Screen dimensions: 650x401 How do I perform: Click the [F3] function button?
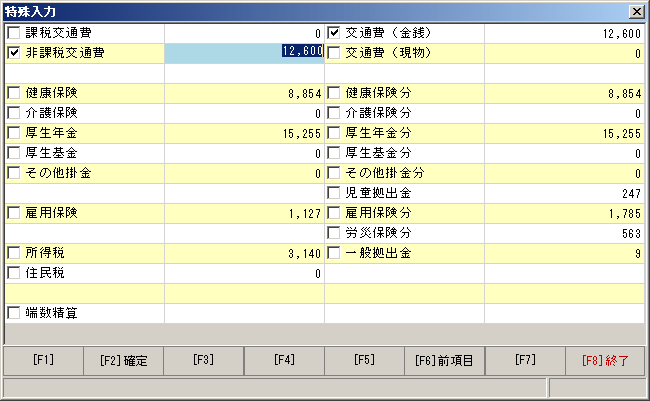204,360
